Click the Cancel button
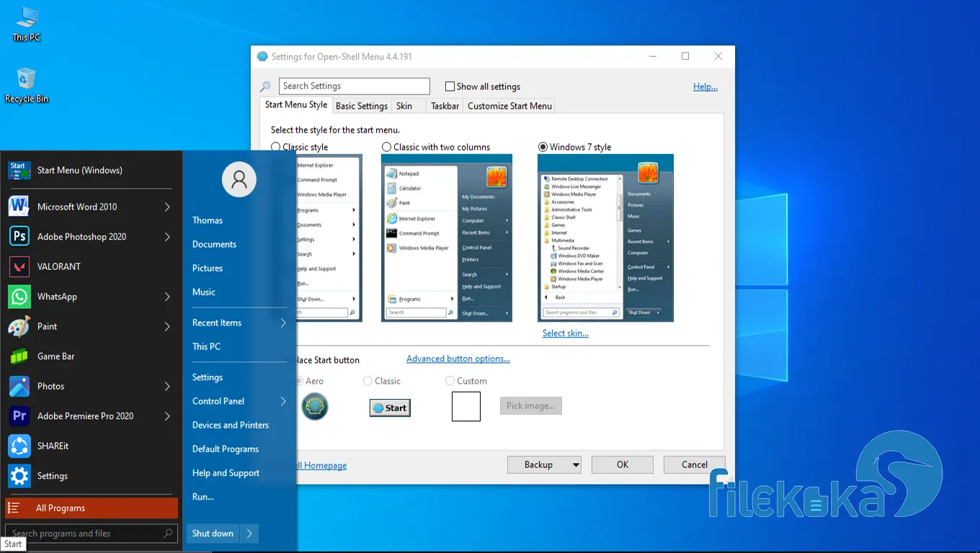 click(x=695, y=465)
